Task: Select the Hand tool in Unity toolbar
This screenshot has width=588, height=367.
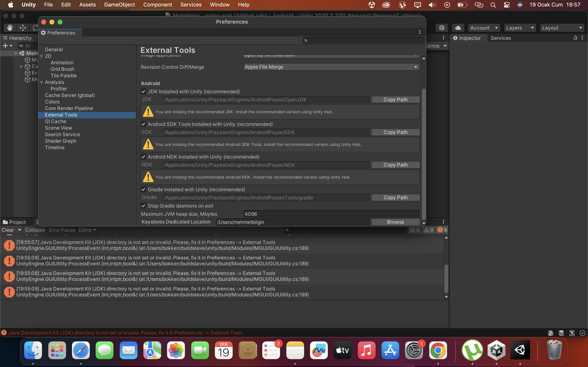Action: coord(10,28)
